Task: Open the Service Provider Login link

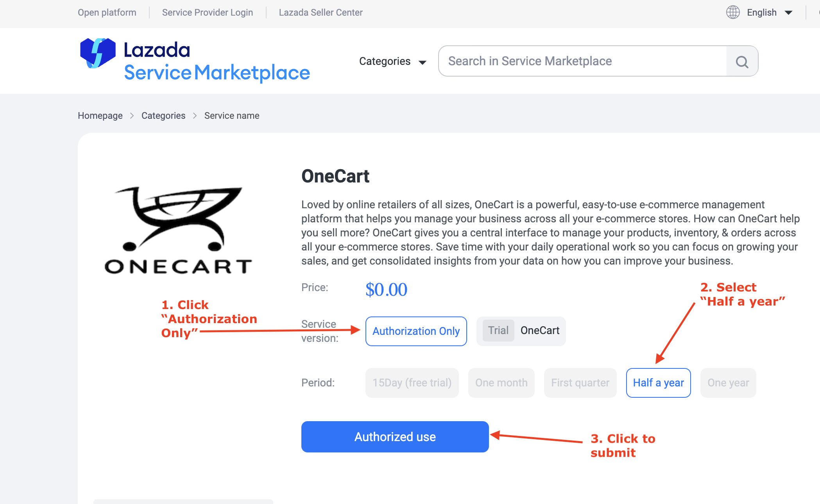Action: click(x=208, y=13)
